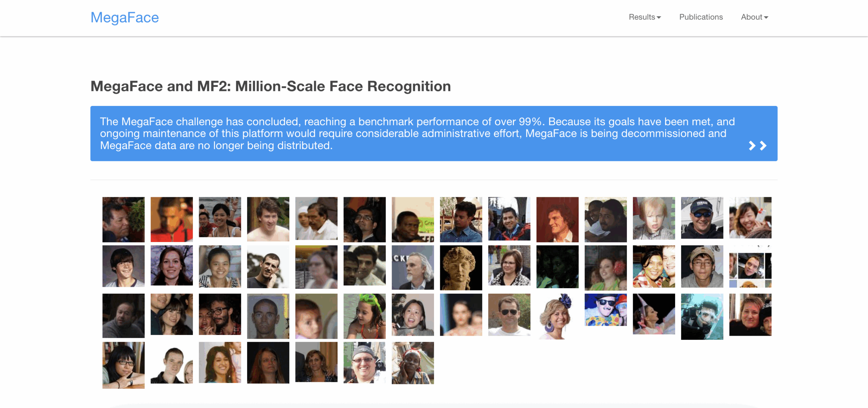The width and height of the screenshot is (868, 408).
Task: Open thumbnail of man in sunglasses and white shirt
Action: (509, 315)
